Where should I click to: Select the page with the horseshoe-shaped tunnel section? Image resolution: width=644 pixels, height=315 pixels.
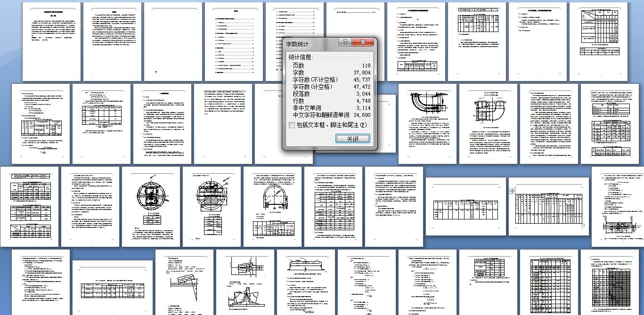(x=272, y=206)
